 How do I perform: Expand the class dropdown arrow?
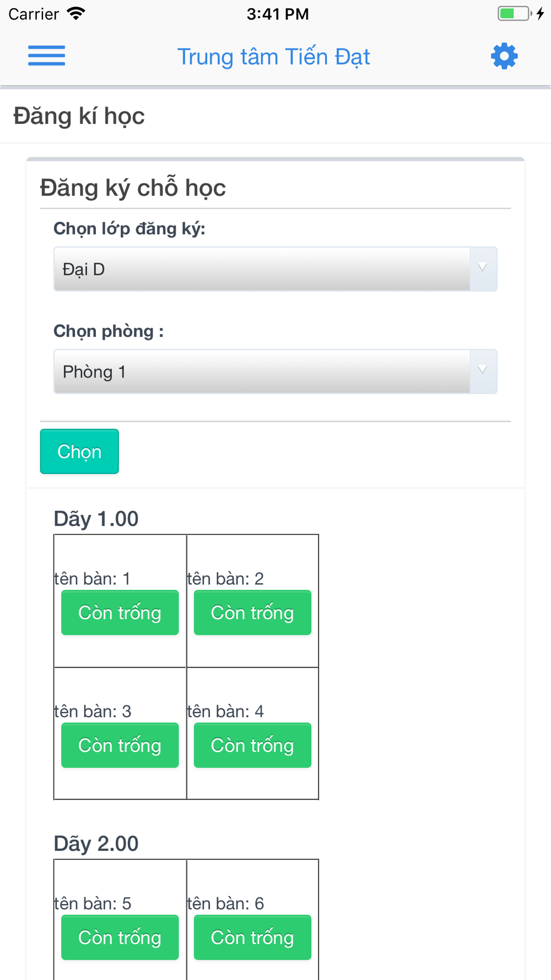483,269
